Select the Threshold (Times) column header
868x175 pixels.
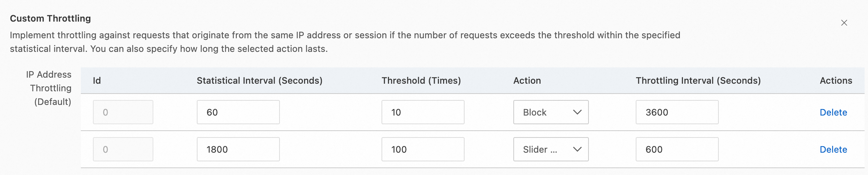[421, 81]
